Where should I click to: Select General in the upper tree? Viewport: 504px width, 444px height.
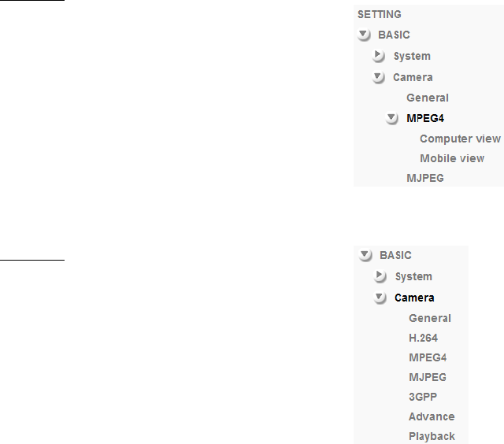[428, 98]
